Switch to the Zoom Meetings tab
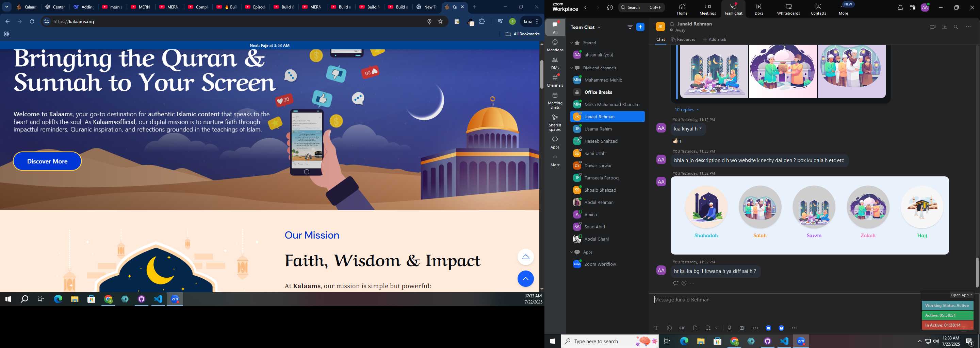980x348 pixels. pos(708,9)
